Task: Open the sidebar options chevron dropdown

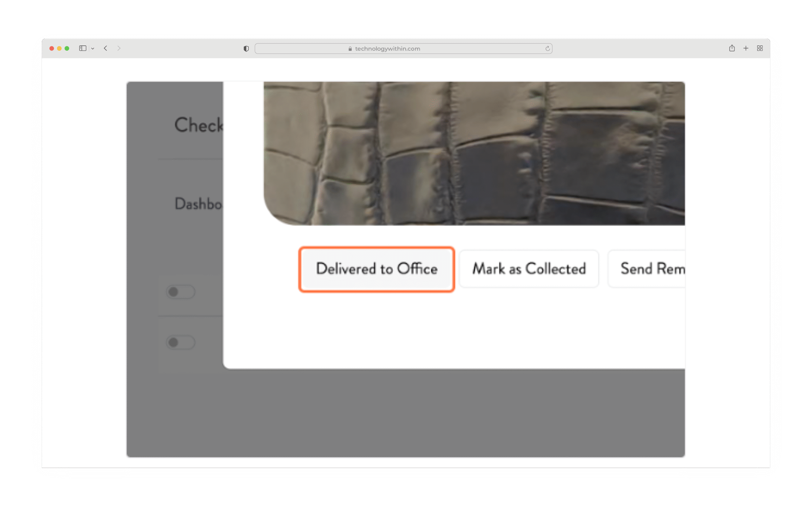Action: (93, 49)
